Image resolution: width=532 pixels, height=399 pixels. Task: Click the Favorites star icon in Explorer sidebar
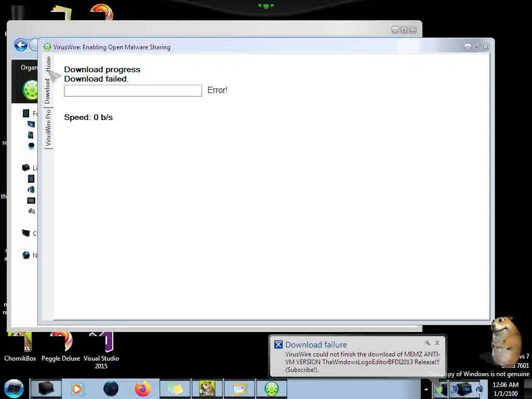tap(26, 113)
